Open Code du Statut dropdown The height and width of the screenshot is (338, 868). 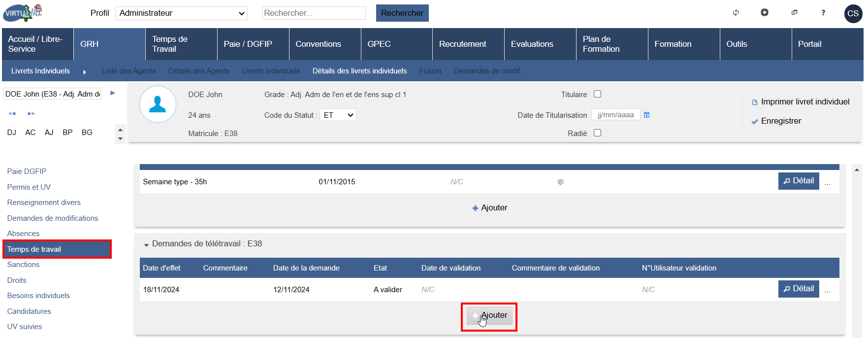click(x=338, y=115)
